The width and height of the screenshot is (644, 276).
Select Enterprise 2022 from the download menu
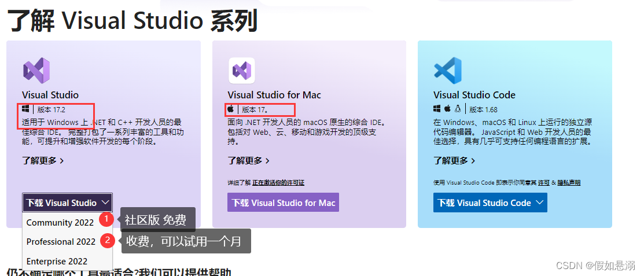57,261
